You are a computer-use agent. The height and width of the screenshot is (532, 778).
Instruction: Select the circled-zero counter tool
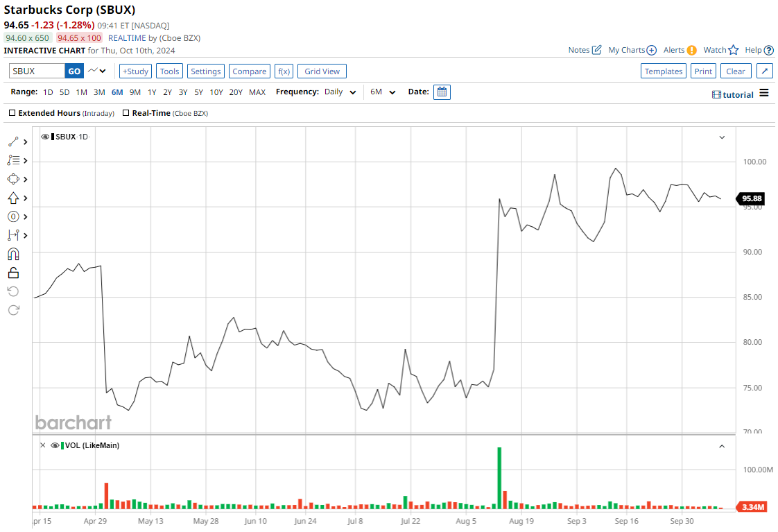pyautogui.click(x=13, y=217)
